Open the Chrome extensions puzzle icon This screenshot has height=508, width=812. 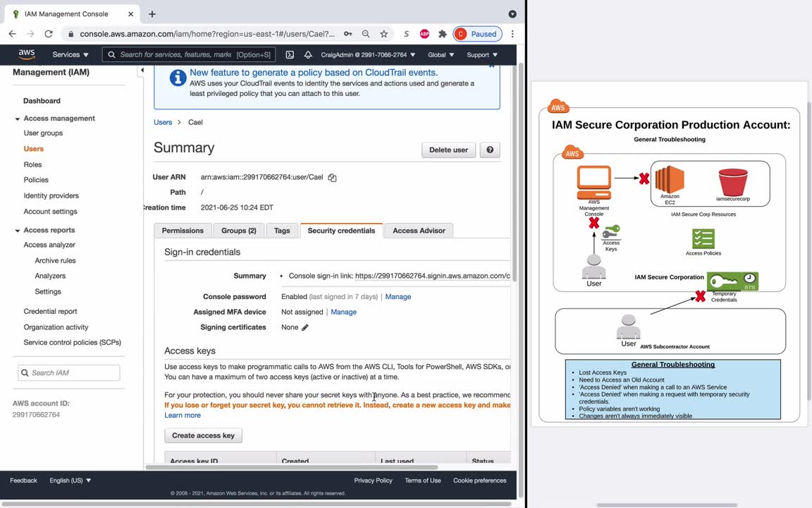coord(442,34)
